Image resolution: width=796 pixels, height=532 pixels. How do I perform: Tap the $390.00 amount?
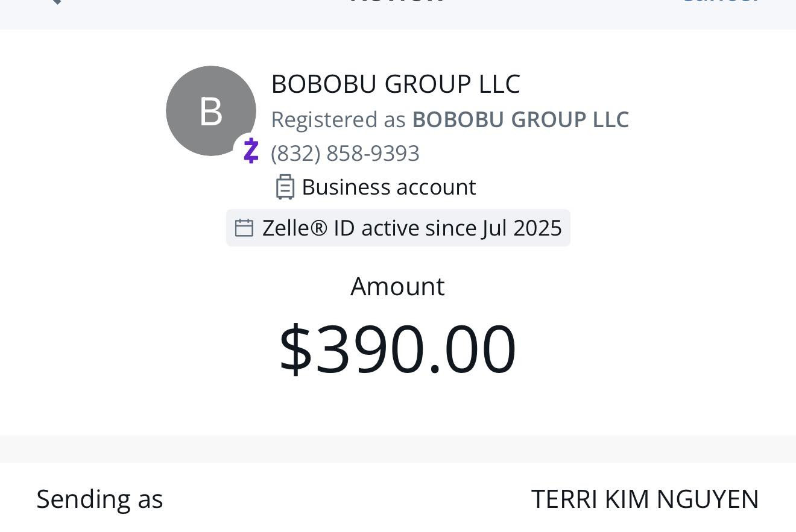tap(398, 349)
